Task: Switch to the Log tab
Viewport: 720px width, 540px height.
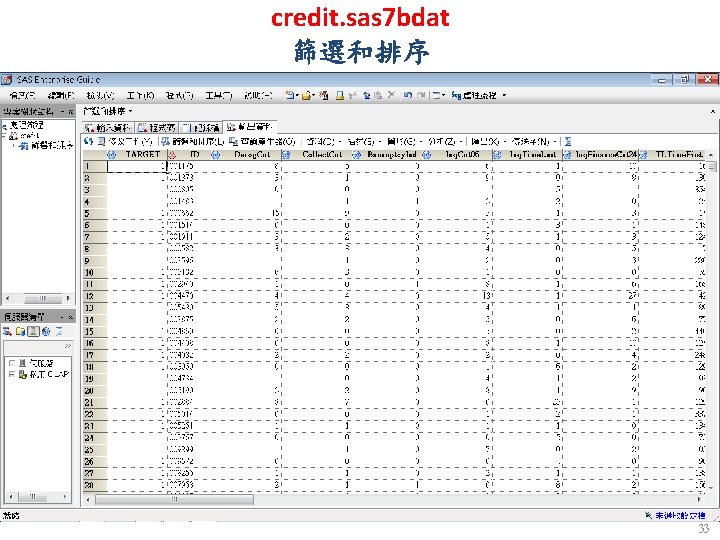Action: pyautogui.click(x=200, y=127)
